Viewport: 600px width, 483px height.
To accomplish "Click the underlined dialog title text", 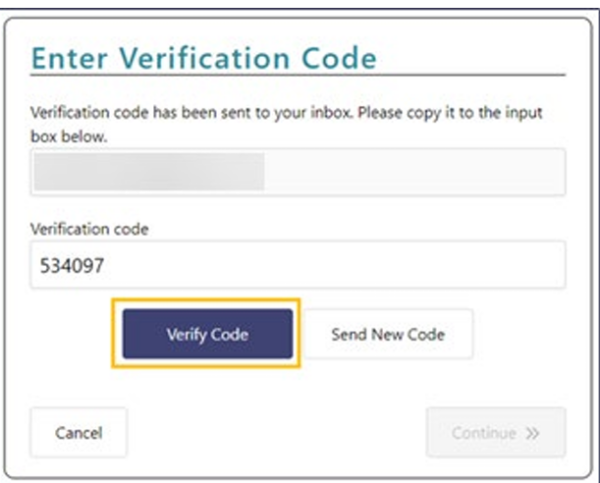I will point(204,58).
